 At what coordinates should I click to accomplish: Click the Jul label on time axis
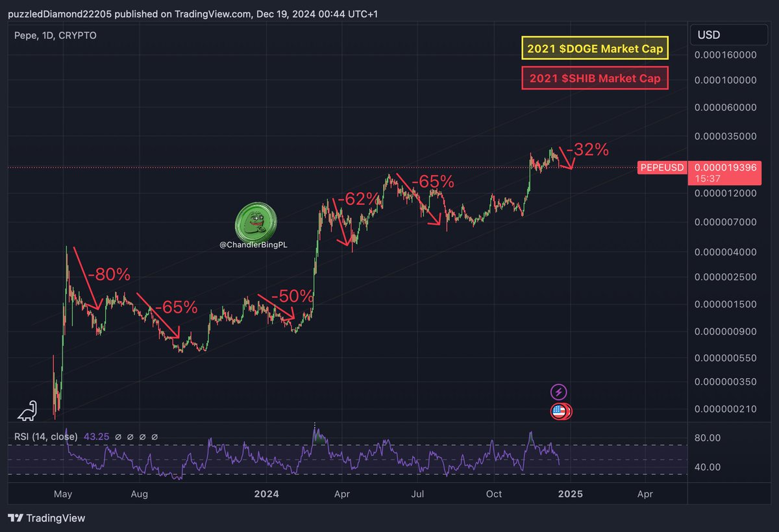[x=417, y=494]
